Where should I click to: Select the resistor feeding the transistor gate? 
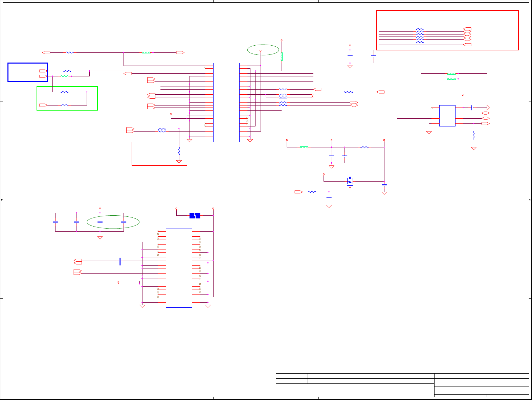pos(312,192)
